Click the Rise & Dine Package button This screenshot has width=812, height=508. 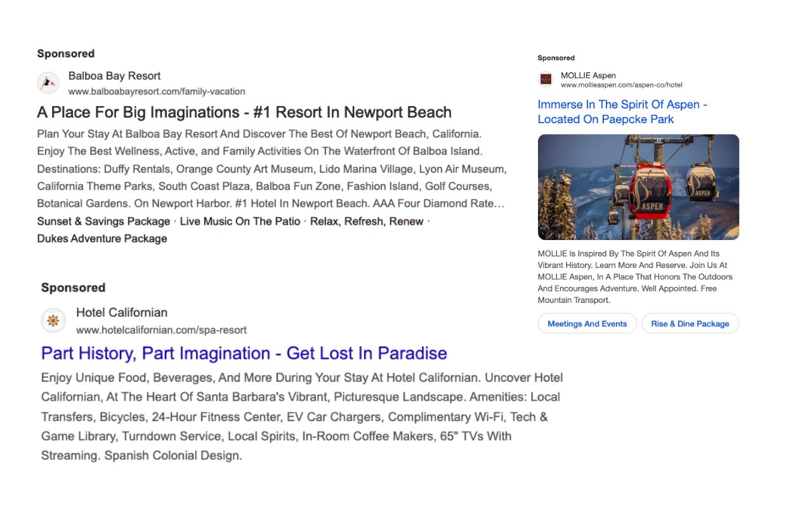click(690, 324)
